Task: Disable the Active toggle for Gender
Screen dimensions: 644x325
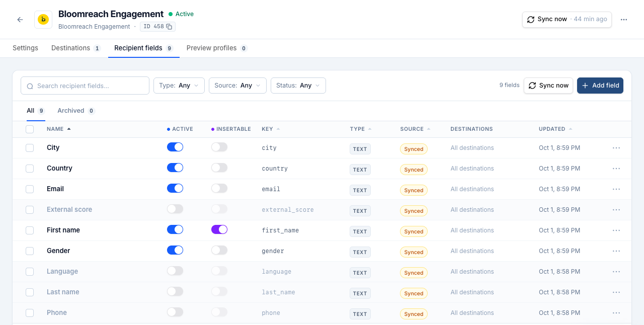Action: click(x=175, y=250)
